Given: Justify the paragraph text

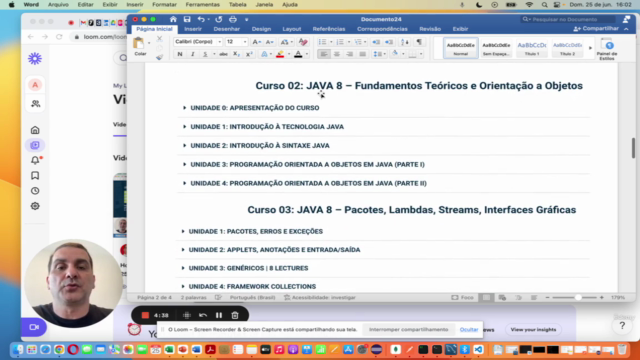Looking at the screenshot, I should click(x=362, y=54).
